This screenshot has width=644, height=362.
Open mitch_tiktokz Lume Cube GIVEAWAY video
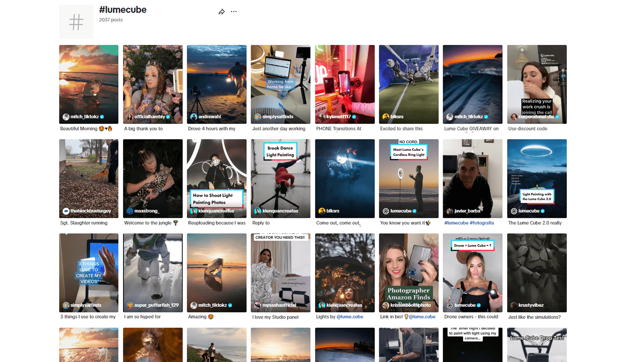pos(473,84)
